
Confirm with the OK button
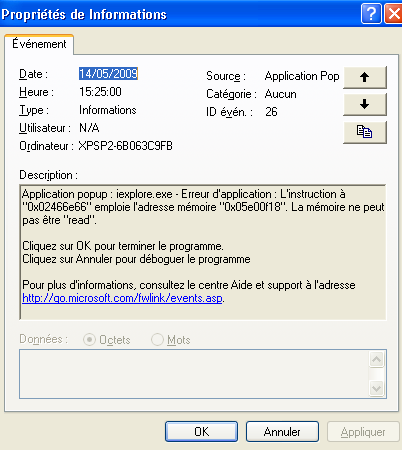point(201,432)
